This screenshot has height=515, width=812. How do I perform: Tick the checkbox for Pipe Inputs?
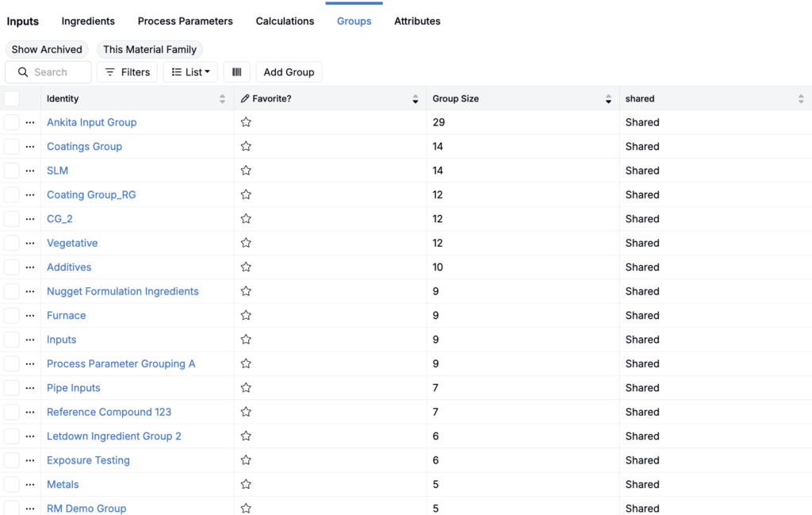tap(12, 388)
